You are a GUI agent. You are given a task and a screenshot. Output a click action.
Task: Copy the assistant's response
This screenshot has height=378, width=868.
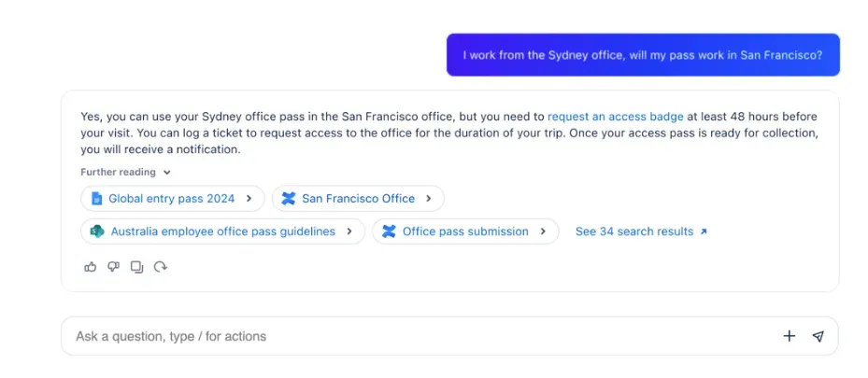click(x=137, y=267)
